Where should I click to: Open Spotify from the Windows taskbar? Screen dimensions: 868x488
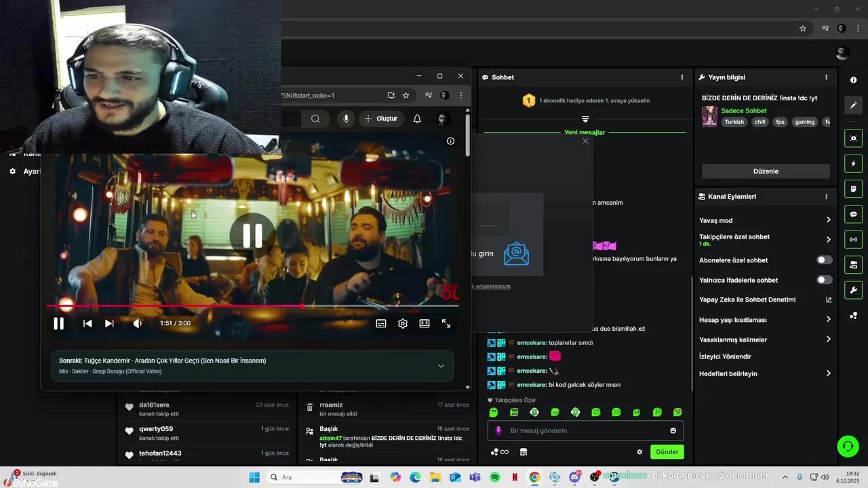(494, 477)
